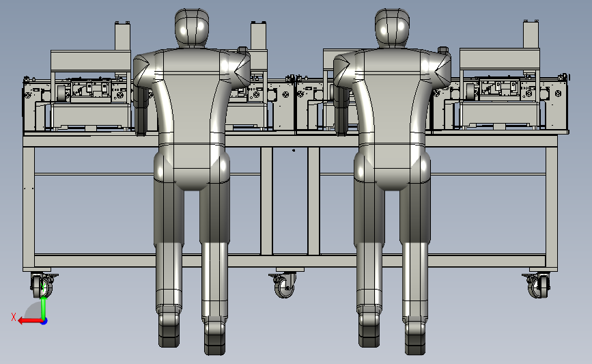Select the left mannequin's head
This screenshot has height=364, width=592.
tap(192, 27)
